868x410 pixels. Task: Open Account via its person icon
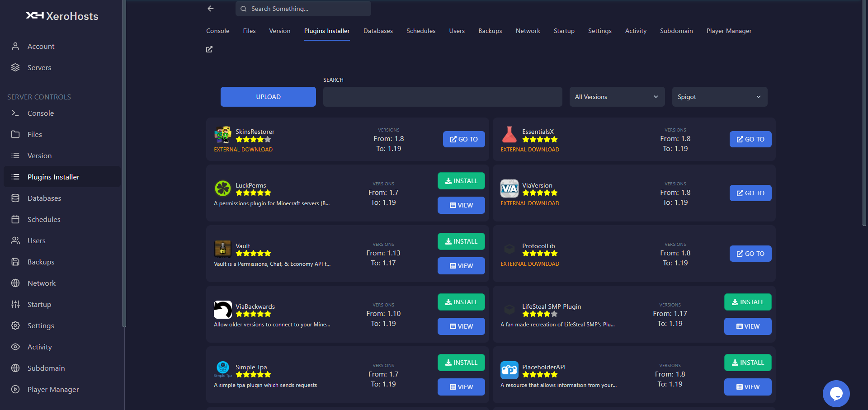15,46
